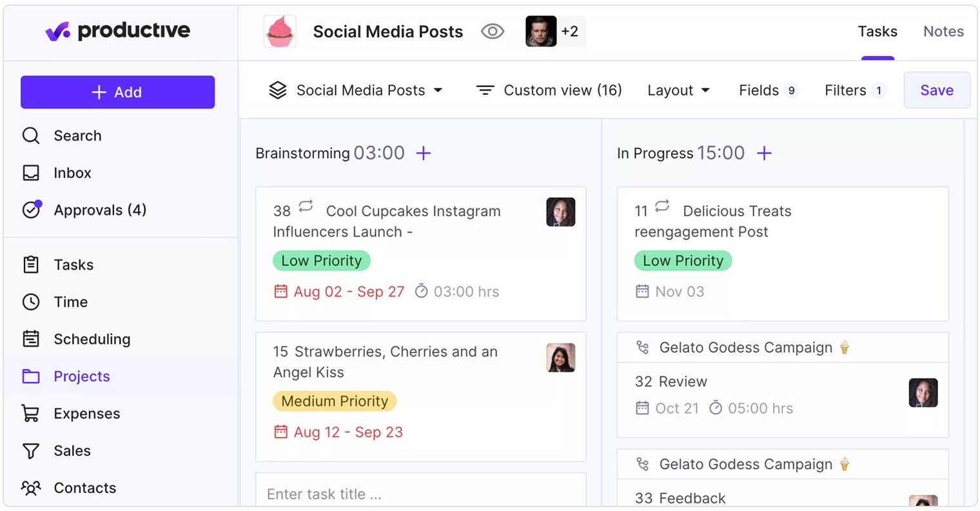Open the Scheduling calendar icon
The image size is (980, 511).
[31, 339]
